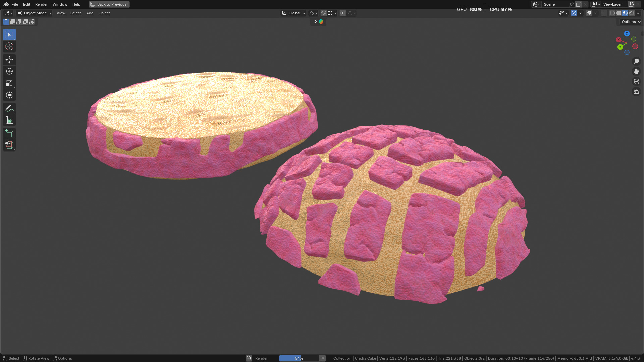Switch to wireframe viewport shading

[x=612, y=13]
